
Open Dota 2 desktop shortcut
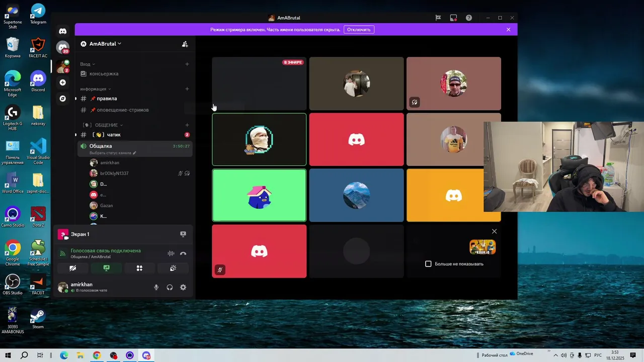pos(38,217)
